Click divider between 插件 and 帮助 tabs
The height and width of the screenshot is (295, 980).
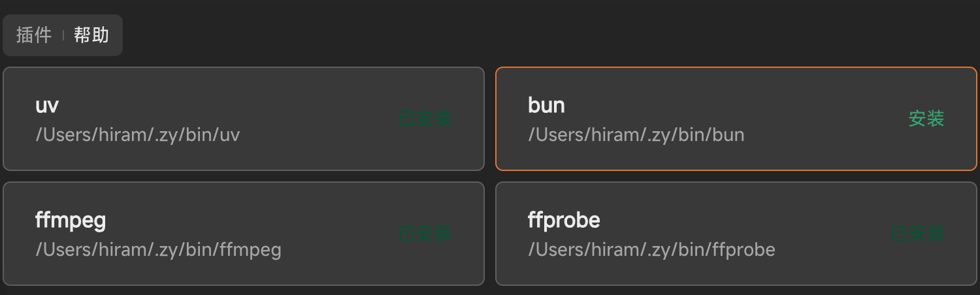click(x=63, y=35)
